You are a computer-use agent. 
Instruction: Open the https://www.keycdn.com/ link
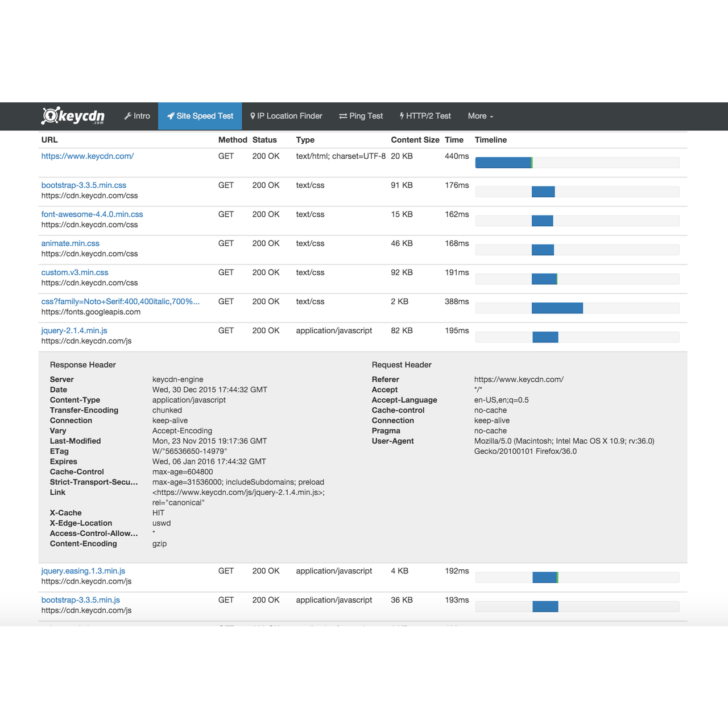tap(87, 156)
